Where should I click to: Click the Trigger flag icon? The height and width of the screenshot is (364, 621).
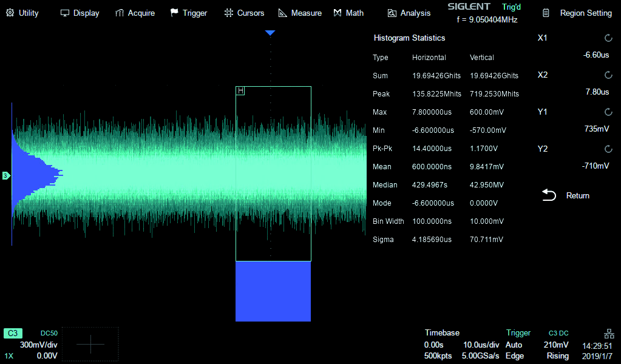coord(174,13)
